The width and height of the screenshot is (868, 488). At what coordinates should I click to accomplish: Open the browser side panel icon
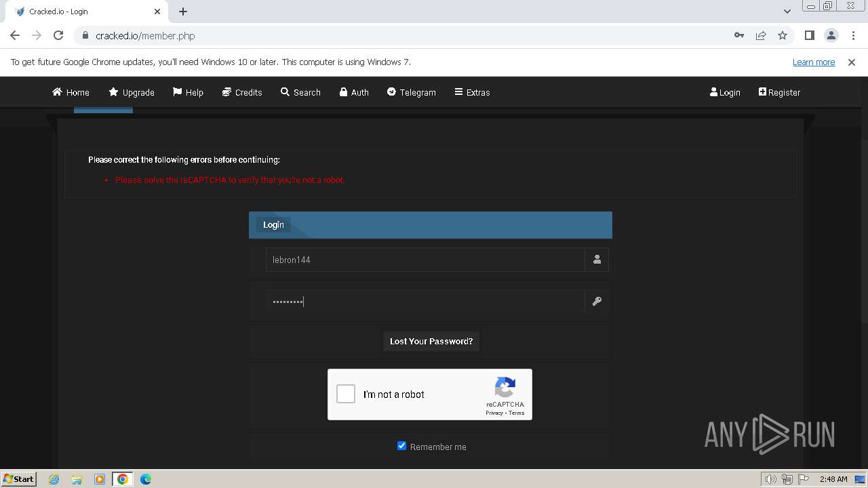pyautogui.click(x=809, y=35)
